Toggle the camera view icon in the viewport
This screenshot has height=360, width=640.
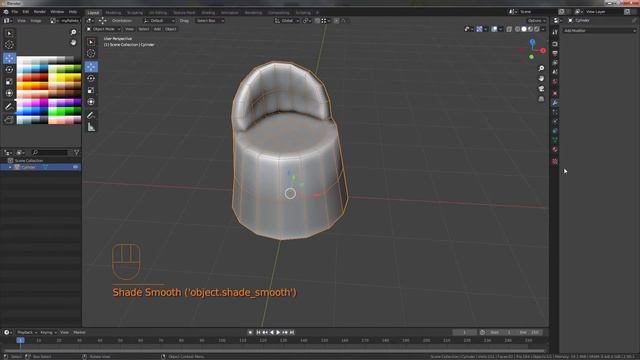click(x=541, y=89)
